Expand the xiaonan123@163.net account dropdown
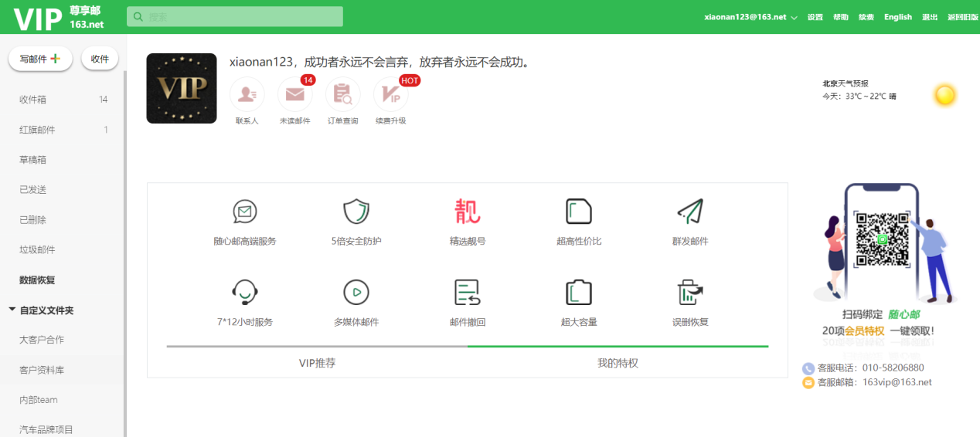980x437 pixels. click(x=794, y=17)
